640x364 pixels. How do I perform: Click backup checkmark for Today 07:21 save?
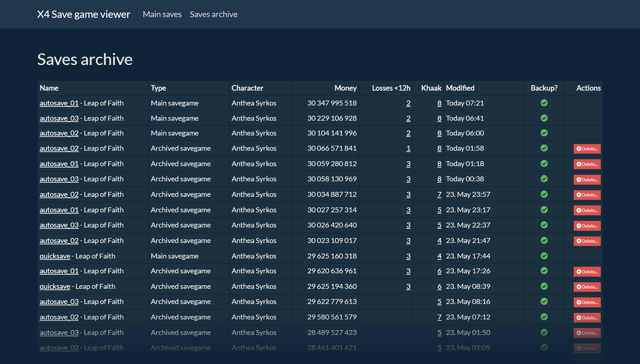coord(544,103)
